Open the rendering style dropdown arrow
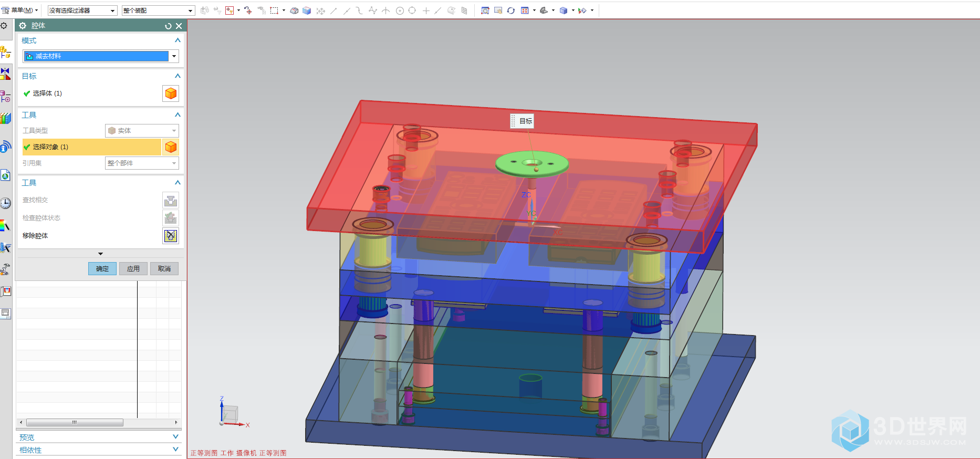 pyautogui.click(x=553, y=11)
